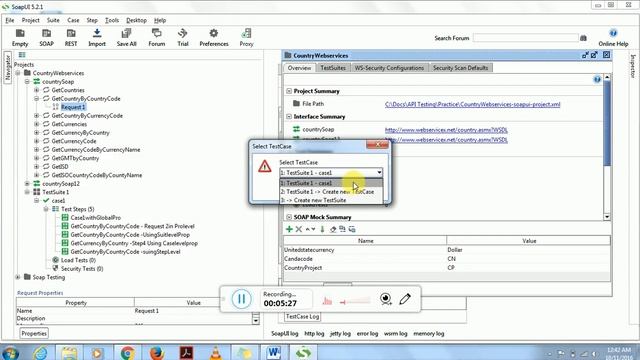Choose 'Create new TestSuite' option
The width and height of the screenshot is (640, 360).
point(331,200)
